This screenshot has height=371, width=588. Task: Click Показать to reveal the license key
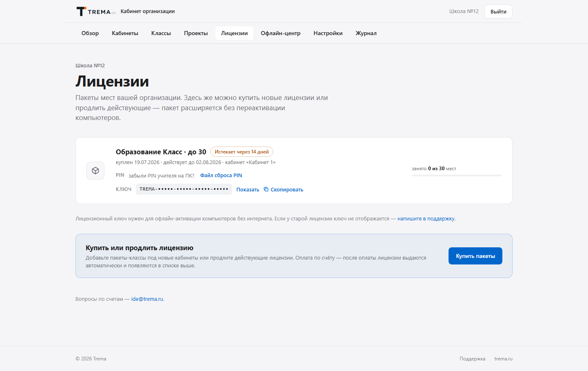(x=248, y=189)
